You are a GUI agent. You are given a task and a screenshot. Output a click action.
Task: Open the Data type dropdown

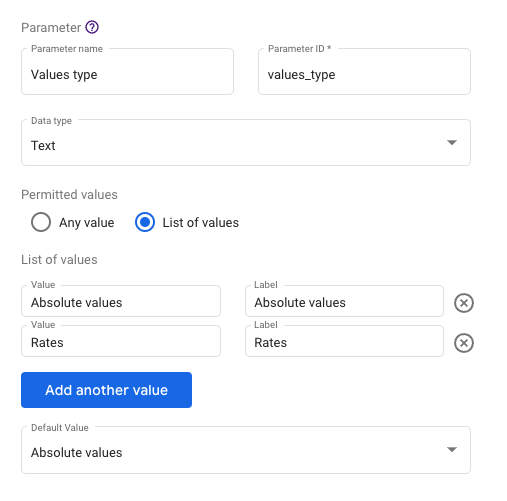[246, 142]
